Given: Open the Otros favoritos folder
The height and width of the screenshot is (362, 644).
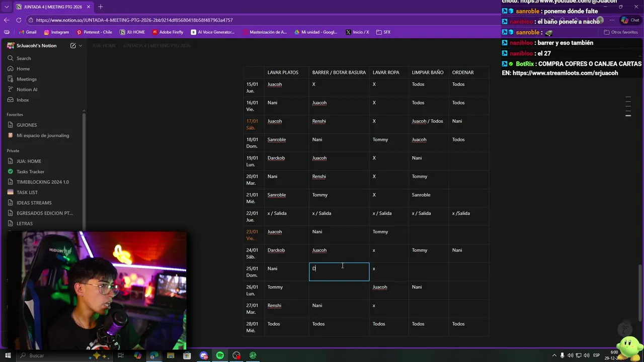Looking at the screenshot, I should coord(620,32).
